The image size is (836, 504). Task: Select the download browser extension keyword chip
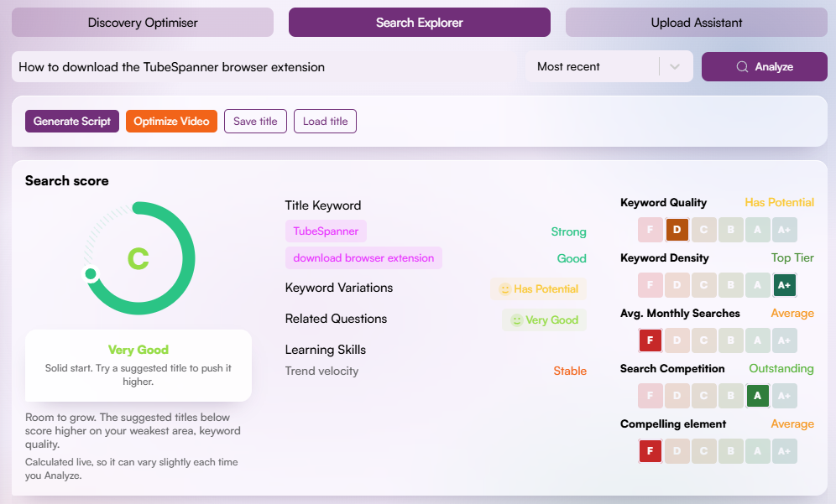click(363, 257)
